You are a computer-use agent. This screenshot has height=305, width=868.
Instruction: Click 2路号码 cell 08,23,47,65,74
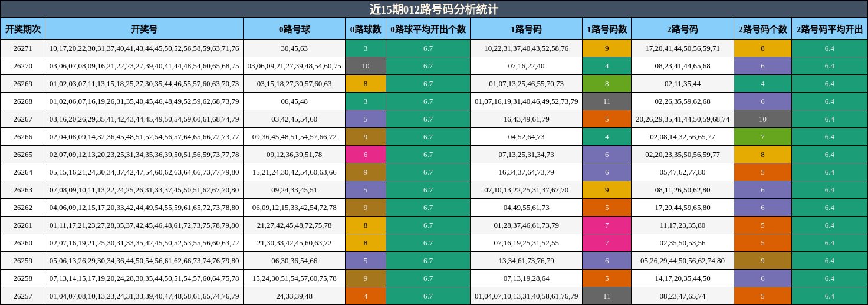pyautogui.click(x=683, y=296)
